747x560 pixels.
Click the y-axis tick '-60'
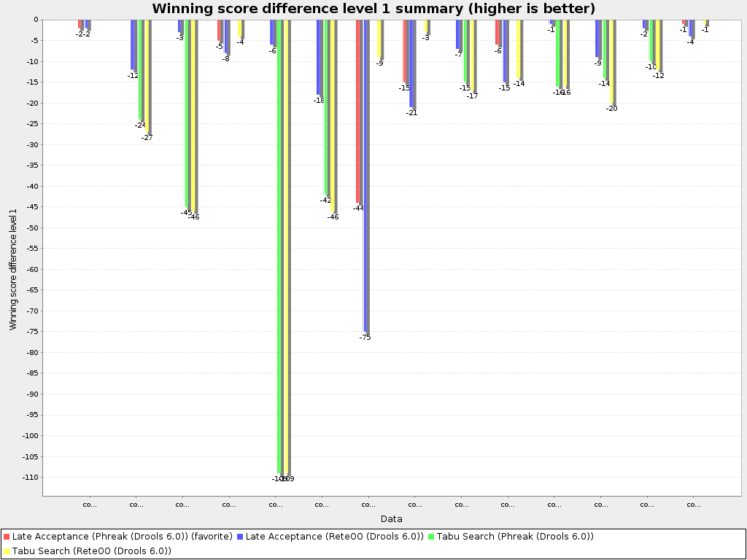click(32, 270)
